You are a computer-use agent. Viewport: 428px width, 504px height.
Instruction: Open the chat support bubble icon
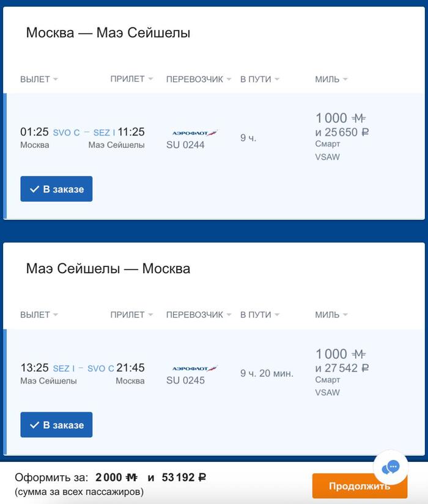(390, 467)
